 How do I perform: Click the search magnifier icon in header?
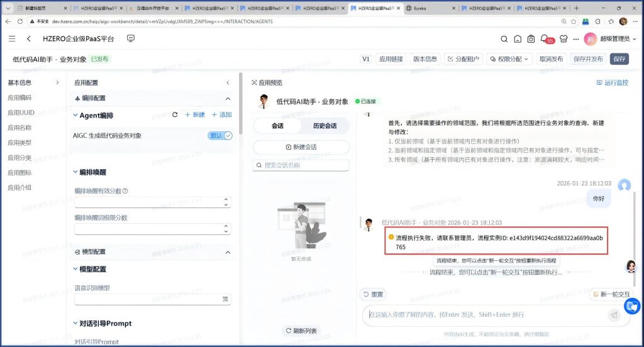coord(504,39)
